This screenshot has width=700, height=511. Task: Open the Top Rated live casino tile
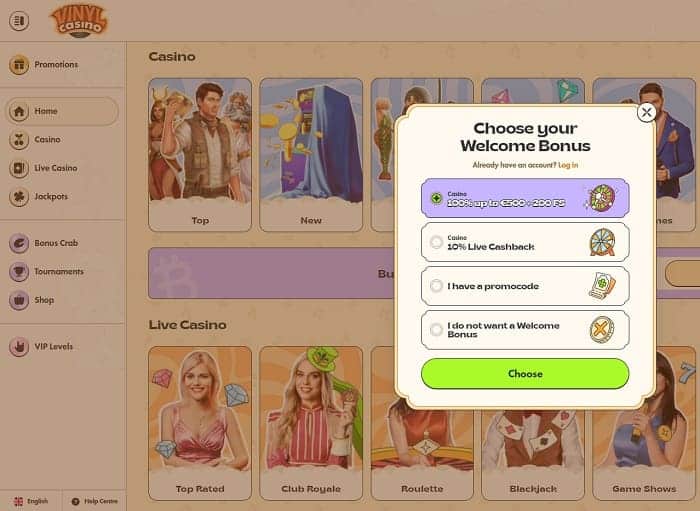[x=200, y=423]
